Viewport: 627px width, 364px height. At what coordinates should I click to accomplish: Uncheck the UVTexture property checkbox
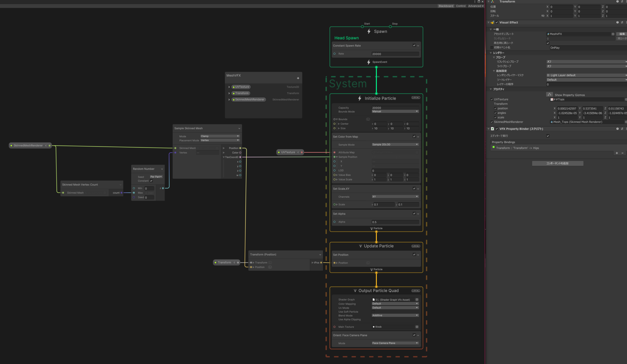pos(491,99)
